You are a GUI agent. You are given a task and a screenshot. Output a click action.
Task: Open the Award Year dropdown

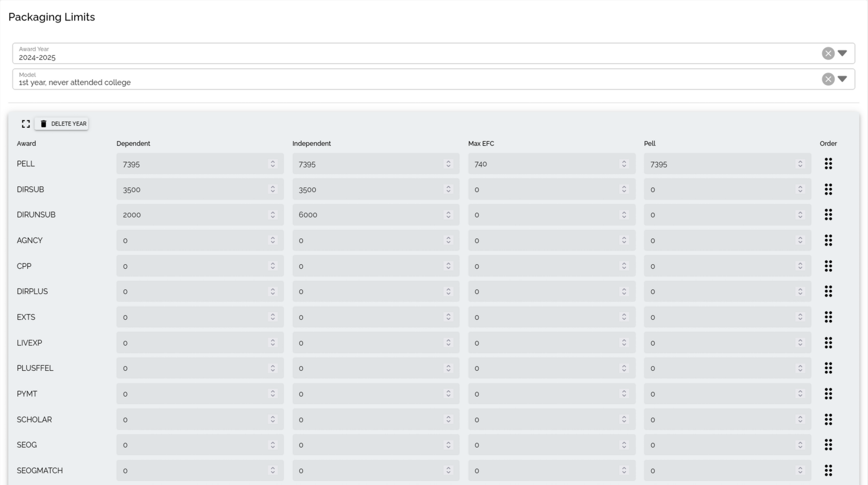tap(842, 54)
